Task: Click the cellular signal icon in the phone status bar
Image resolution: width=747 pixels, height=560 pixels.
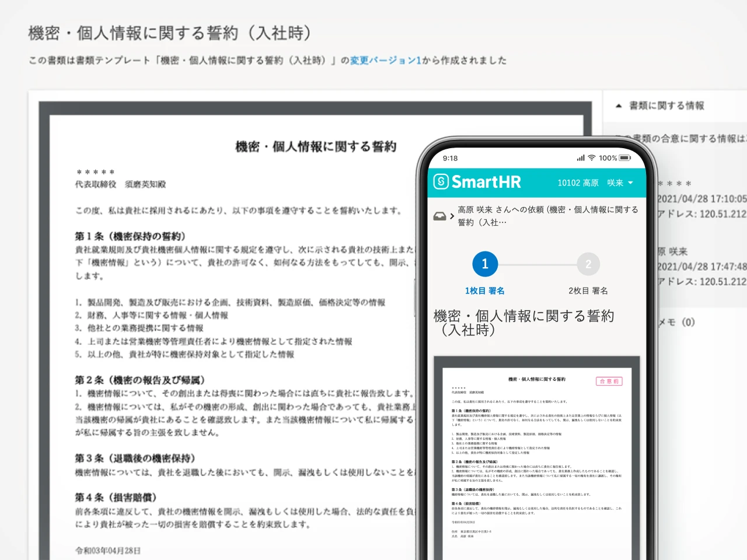Action: [581, 158]
